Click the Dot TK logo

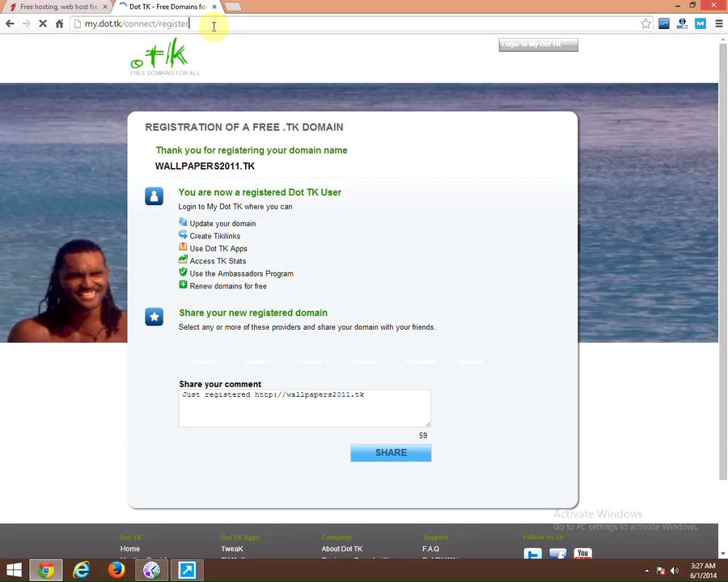point(164,57)
